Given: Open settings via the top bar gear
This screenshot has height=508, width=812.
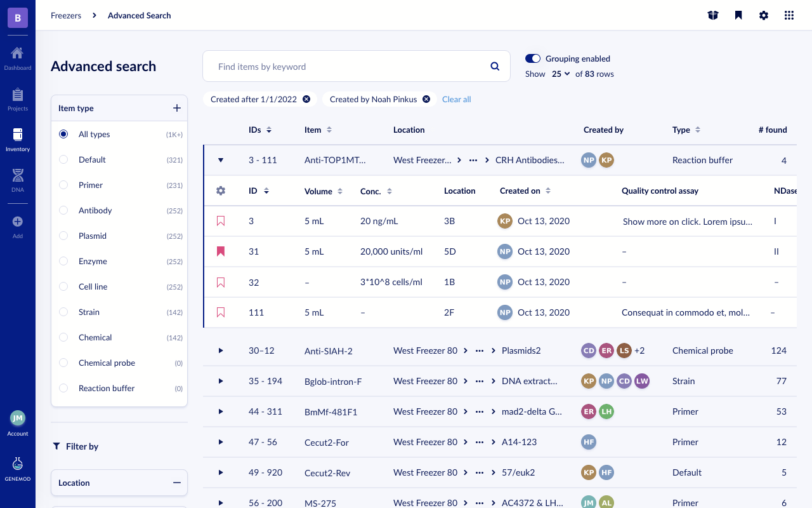Looking at the screenshot, I should click(x=764, y=15).
